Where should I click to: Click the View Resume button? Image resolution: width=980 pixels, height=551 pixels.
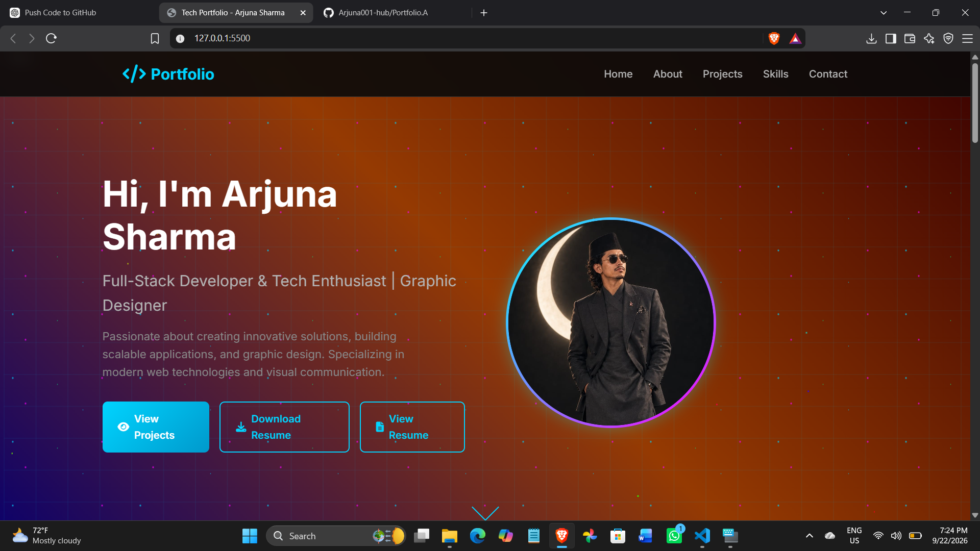point(412,427)
